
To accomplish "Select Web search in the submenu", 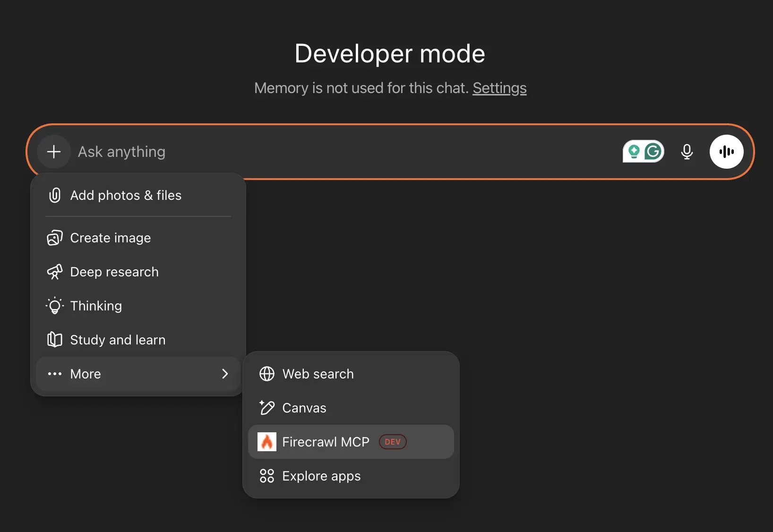I will pos(351,374).
